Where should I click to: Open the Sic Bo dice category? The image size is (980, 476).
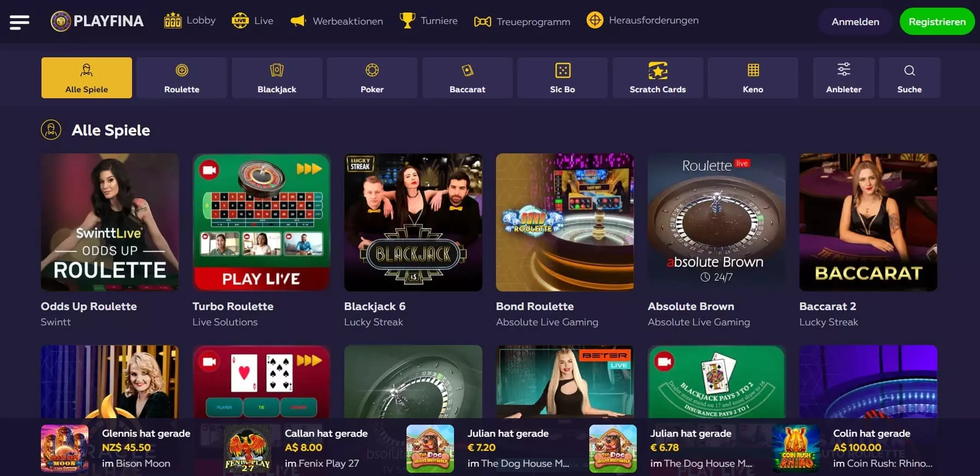(563, 78)
